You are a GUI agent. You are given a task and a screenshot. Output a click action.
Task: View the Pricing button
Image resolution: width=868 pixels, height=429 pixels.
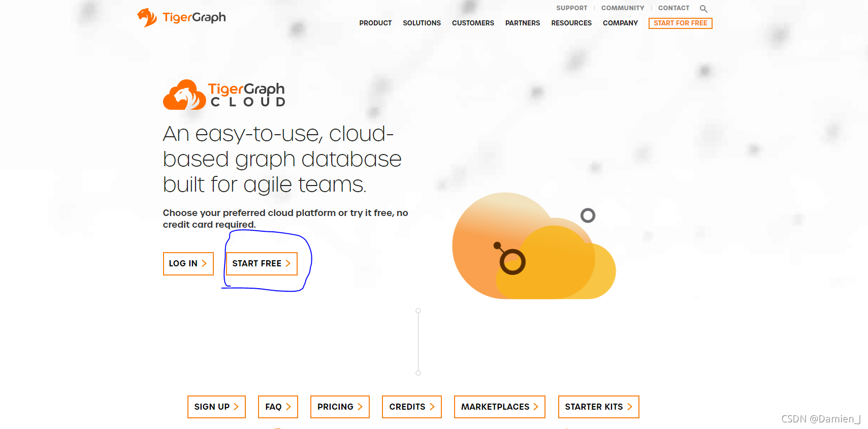[x=340, y=407]
